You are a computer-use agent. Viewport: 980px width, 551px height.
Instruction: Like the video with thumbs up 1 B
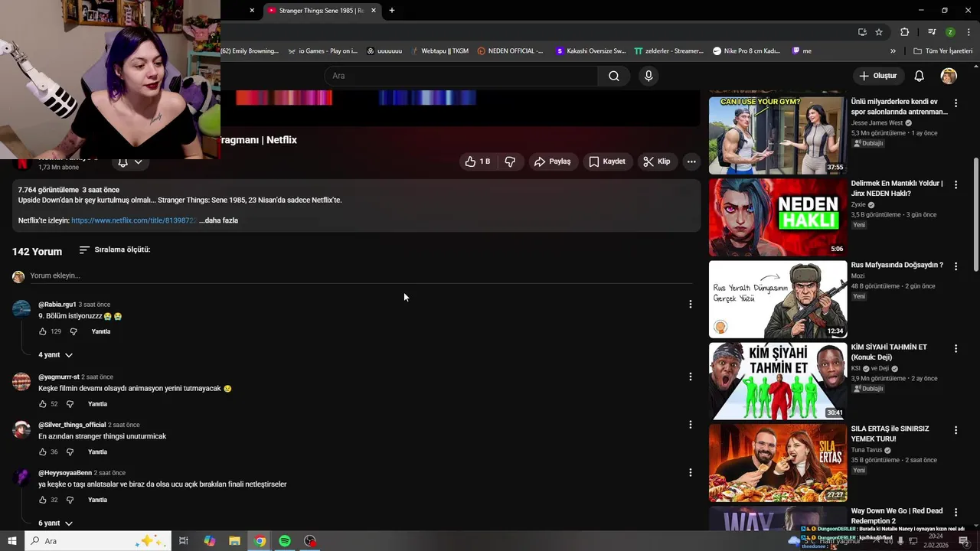[x=477, y=161]
